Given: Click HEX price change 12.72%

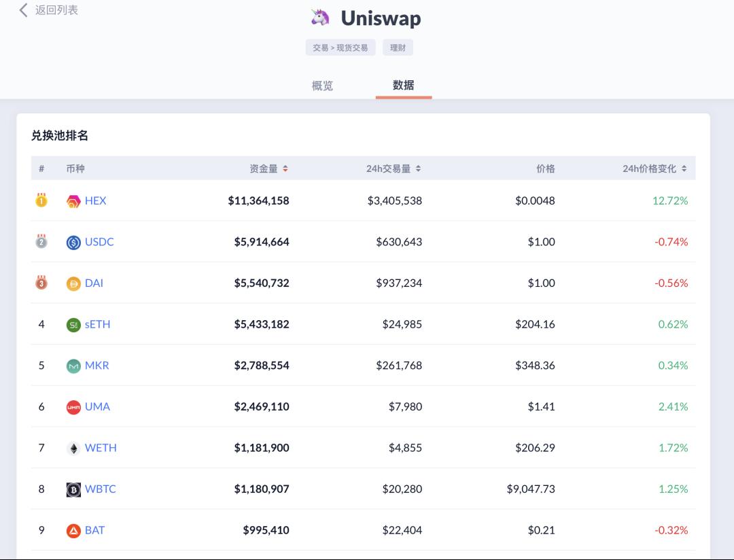Looking at the screenshot, I should click(x=670, y=200).
